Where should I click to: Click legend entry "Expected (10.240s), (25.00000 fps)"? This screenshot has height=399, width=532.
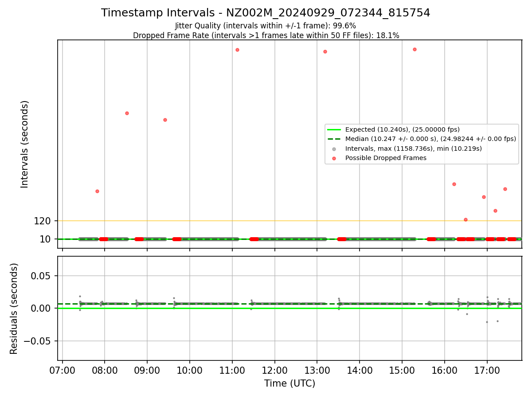click(403, 129)
